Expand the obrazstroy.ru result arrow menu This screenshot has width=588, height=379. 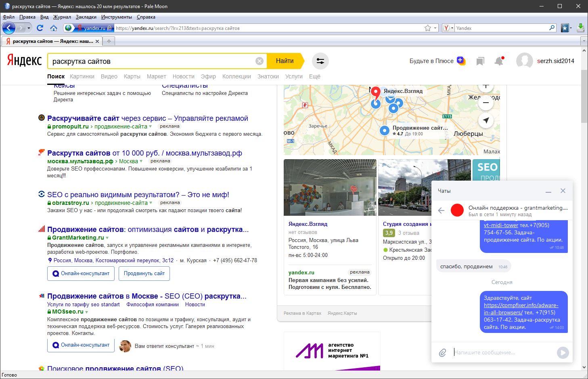click(x=151, y=203)
